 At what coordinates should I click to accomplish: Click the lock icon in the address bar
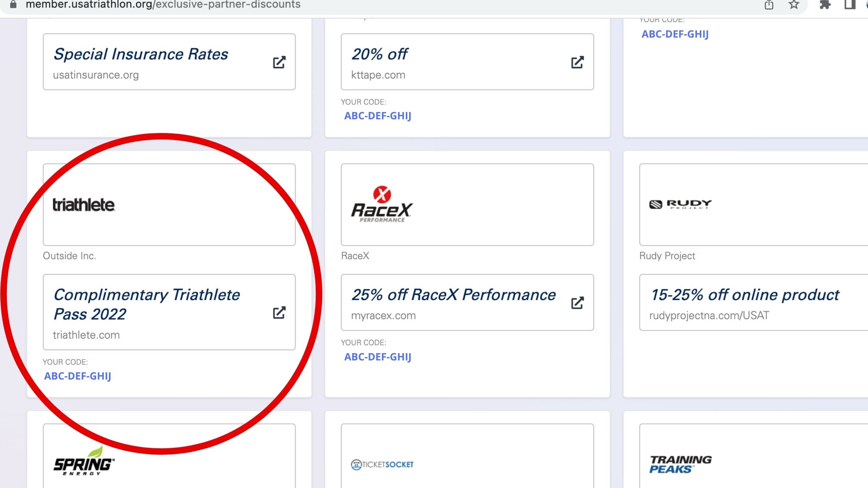13,5
